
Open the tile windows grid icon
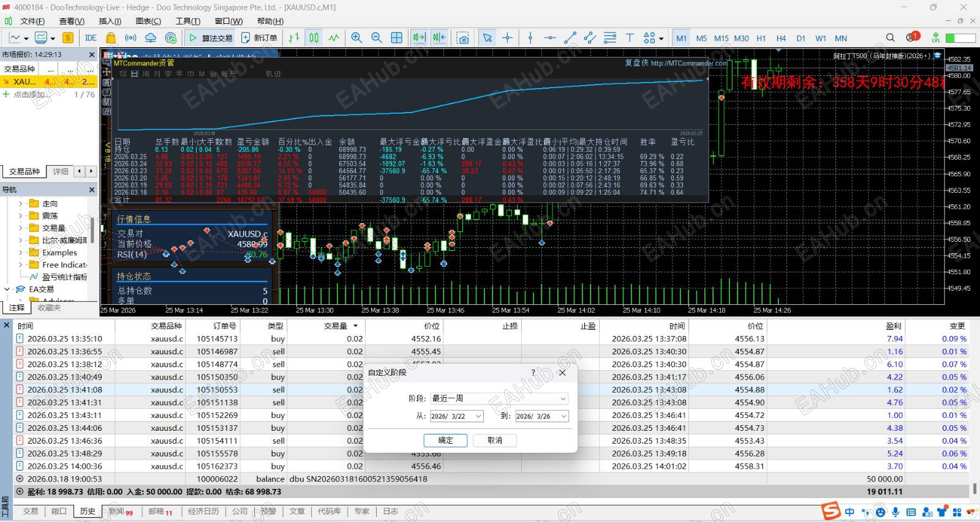click(396, 38)
